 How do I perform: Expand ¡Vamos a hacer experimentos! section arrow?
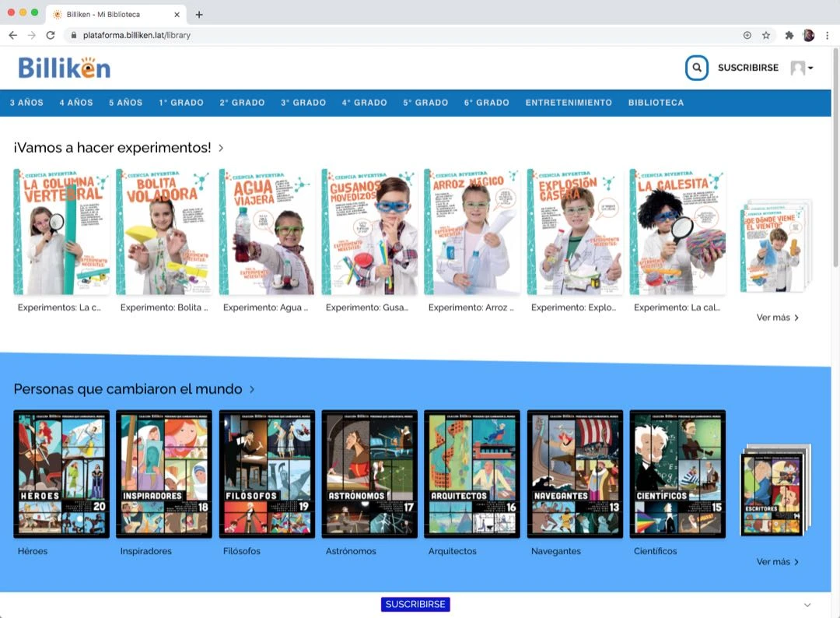click(x=222, y=148)
